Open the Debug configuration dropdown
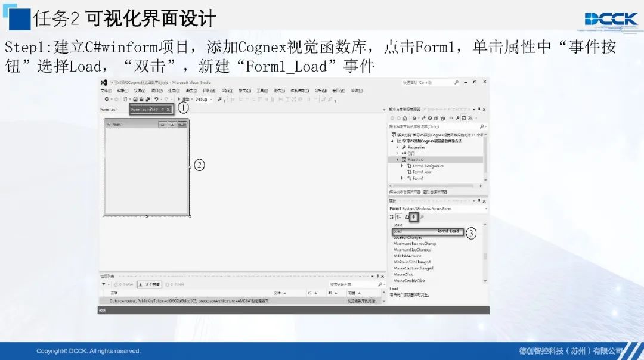This screenshot has width=644, height=360. (203, 100)
